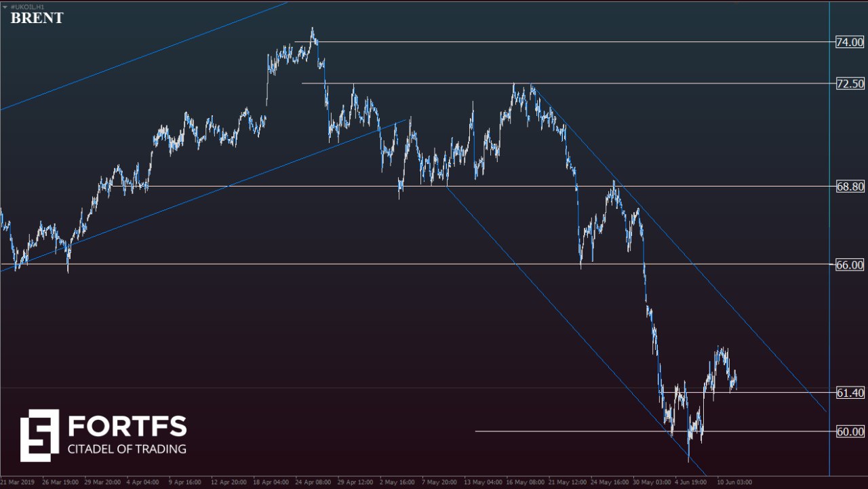Select the 74.00 price level label

pos(850,42)
